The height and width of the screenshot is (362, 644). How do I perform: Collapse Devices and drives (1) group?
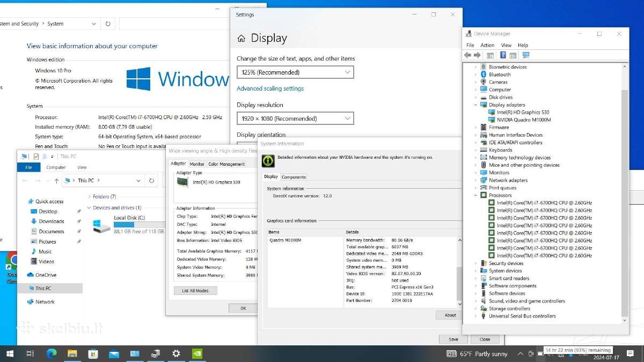(x=89, y=208)
